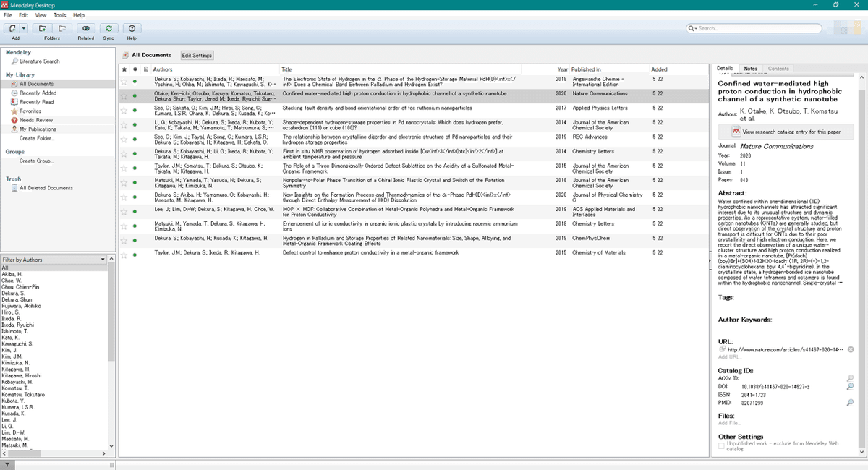Screen dimensions: 868x470
Task: Open the View menu
Action: click(41, 15)
